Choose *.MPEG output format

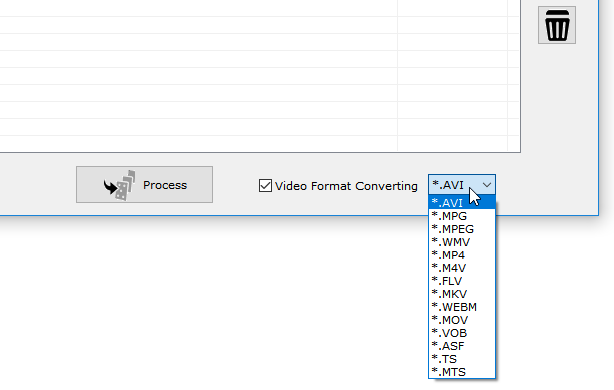[x=462, y=229]
